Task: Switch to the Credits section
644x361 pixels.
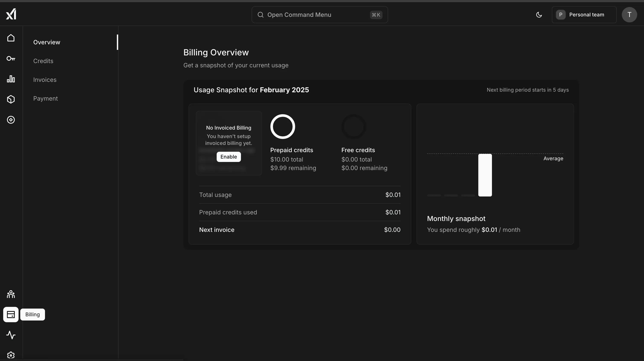Action: pos(43,61)
